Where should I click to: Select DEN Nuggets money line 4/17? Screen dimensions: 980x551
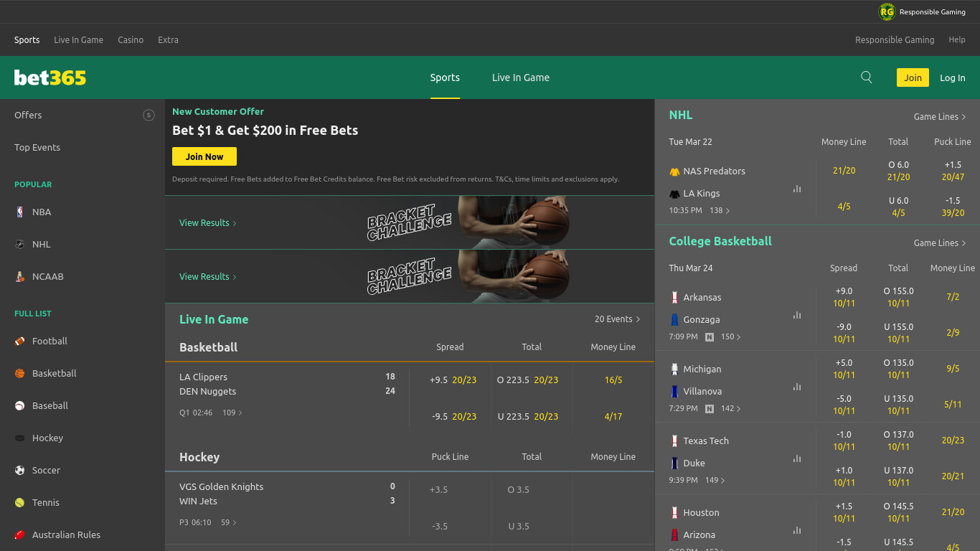(613, 416)
